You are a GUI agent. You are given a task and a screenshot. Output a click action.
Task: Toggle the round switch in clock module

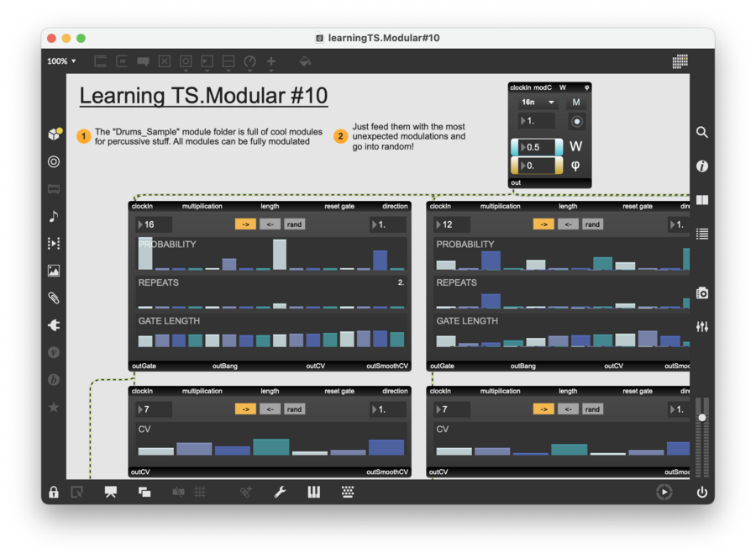coord(576,122)
